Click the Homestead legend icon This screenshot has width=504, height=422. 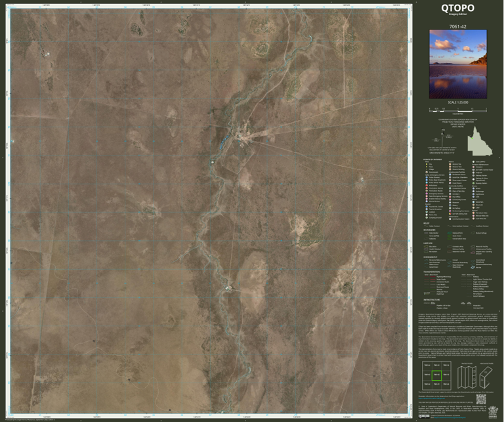pyautogui.click(x=427, y=172)
